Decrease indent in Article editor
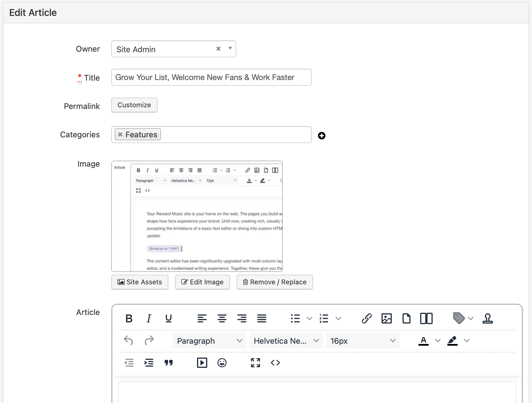The image size is (532, 403). pos(129,363)
